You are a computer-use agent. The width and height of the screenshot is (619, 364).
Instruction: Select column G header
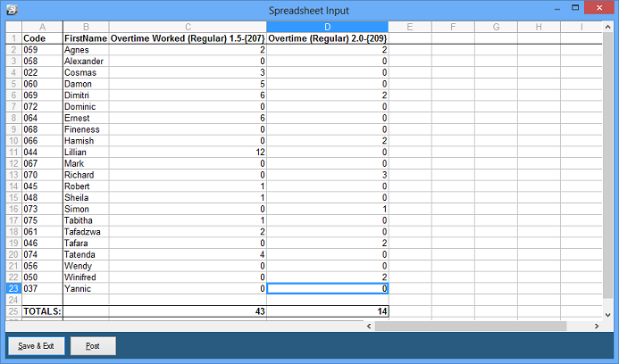497,27
